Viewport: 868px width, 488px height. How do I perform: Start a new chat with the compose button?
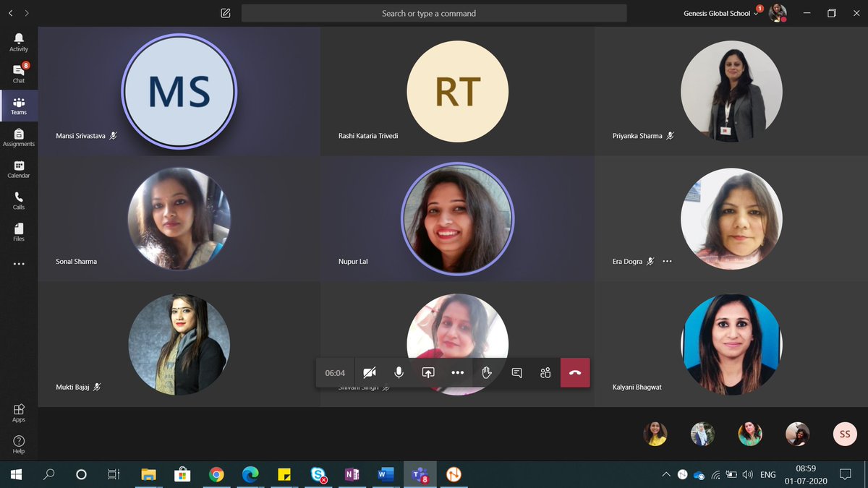point(225,12)
